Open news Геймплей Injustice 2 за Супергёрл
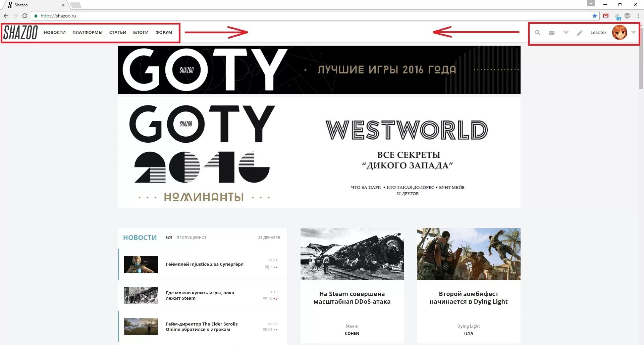The width and height of the screenshot is (644, 345). click(x=205, y=264)
